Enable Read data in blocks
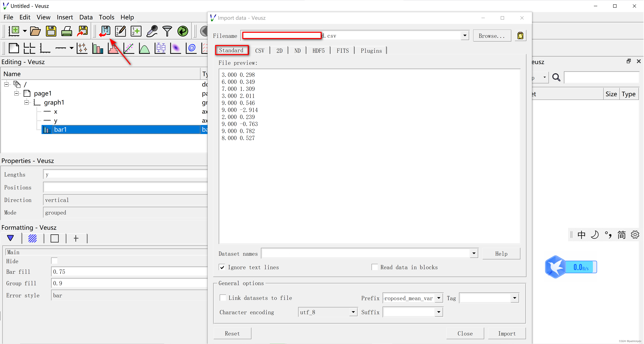644x344 pixels. point(375,267)
